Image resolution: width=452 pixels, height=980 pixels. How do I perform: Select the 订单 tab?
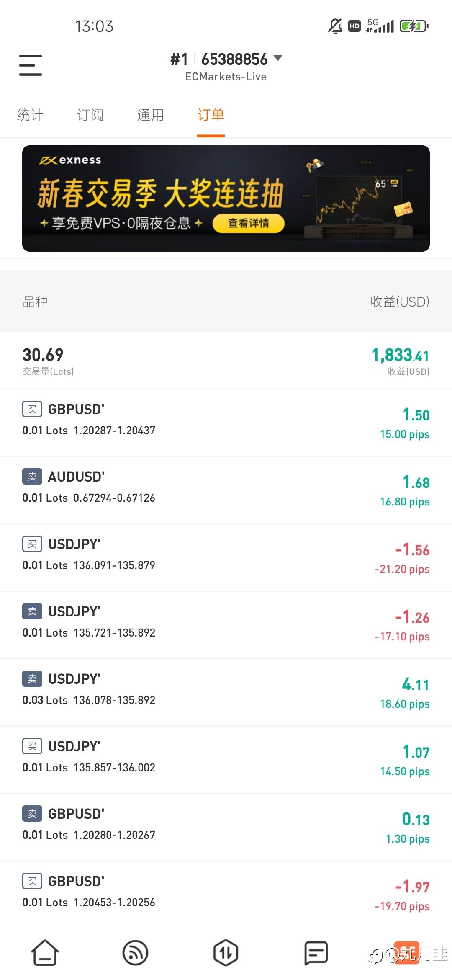pyautogui.click(x=211, y=115)
